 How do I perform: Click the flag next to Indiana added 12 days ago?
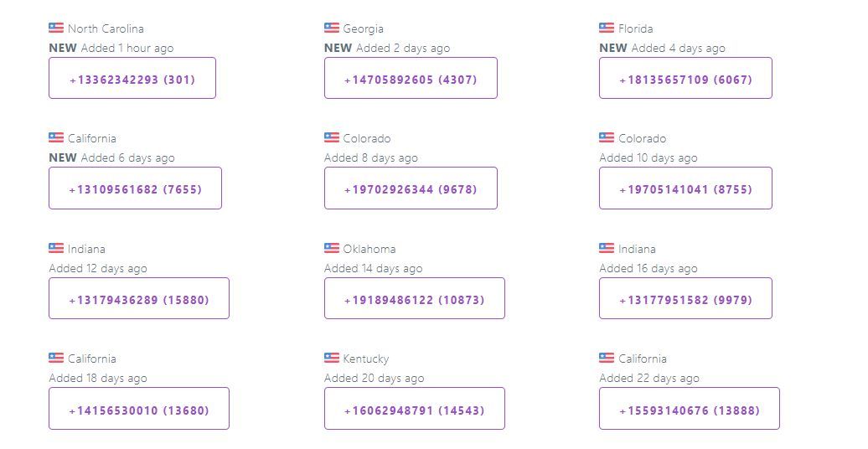[x=56, y=248]
